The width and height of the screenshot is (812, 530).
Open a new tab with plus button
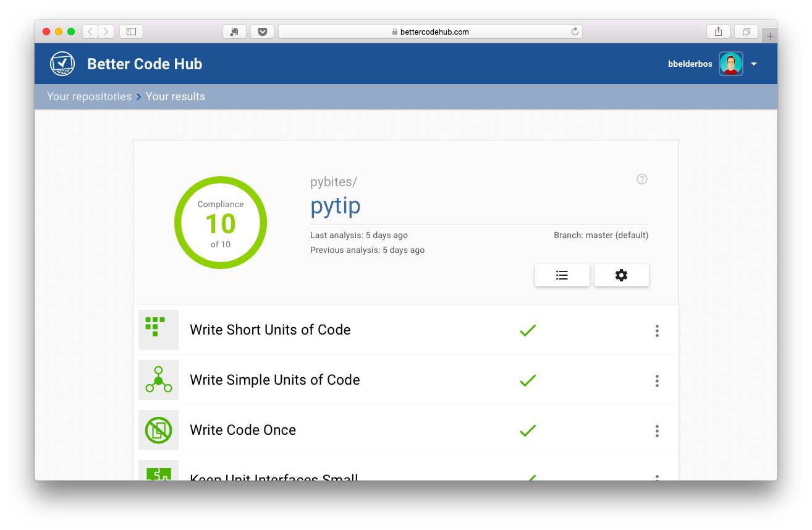pos(770,36)
